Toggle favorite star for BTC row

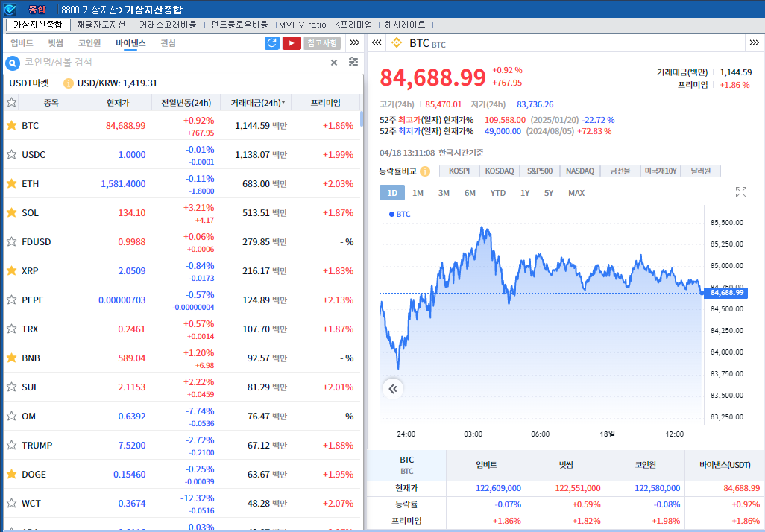coord(11,126)
